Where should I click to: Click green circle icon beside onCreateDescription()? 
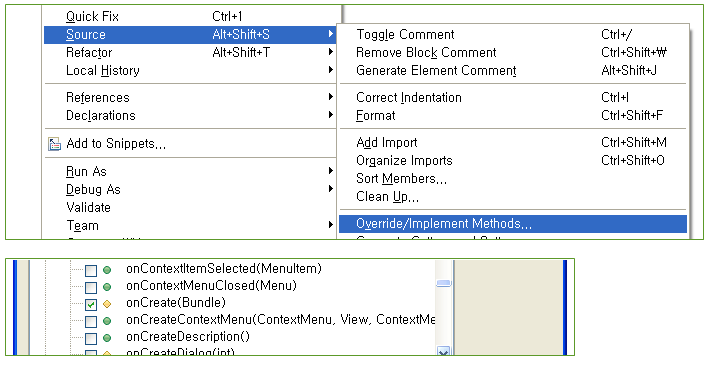(x=107, y=338)
